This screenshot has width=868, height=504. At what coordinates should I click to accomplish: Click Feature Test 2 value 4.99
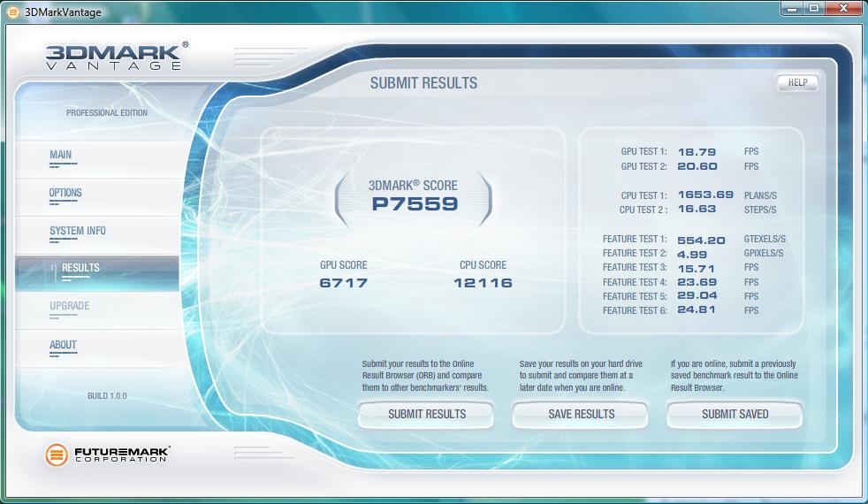tap(692, 255)
